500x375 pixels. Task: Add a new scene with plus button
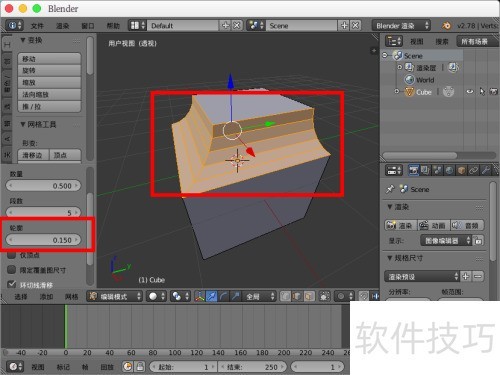[344, 25]
